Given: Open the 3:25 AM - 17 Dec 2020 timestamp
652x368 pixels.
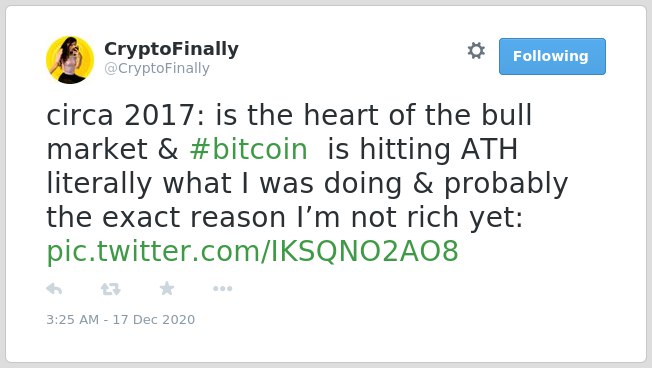Looking at the screenshot, I should point(121,319).
